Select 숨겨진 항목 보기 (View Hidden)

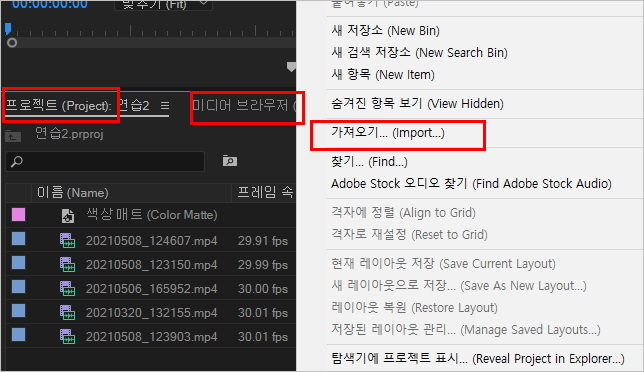coord(417,103)
